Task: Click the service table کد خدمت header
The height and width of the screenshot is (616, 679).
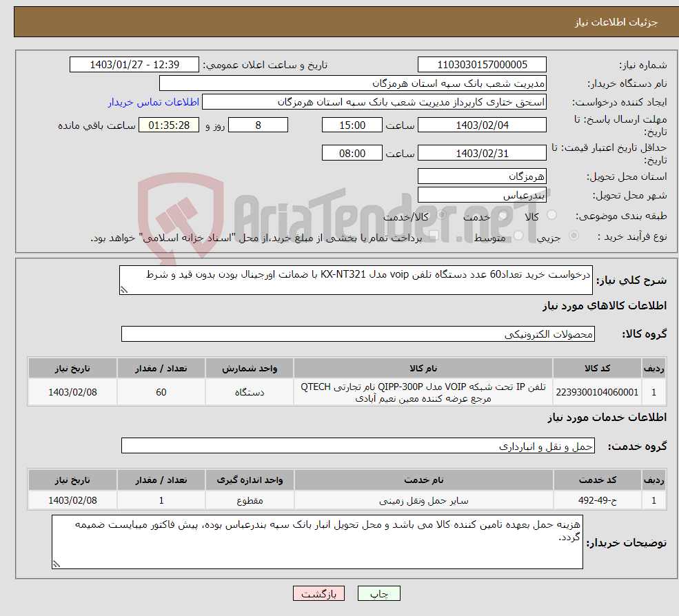Action: pos(597,480)
